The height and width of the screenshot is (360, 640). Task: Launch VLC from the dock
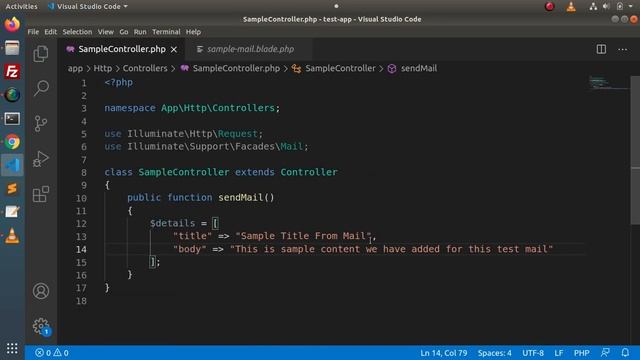(x=12, y=236)
